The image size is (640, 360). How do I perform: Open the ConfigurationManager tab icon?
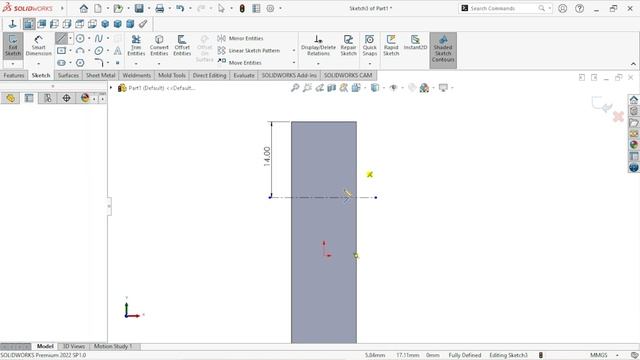(48, 98)
